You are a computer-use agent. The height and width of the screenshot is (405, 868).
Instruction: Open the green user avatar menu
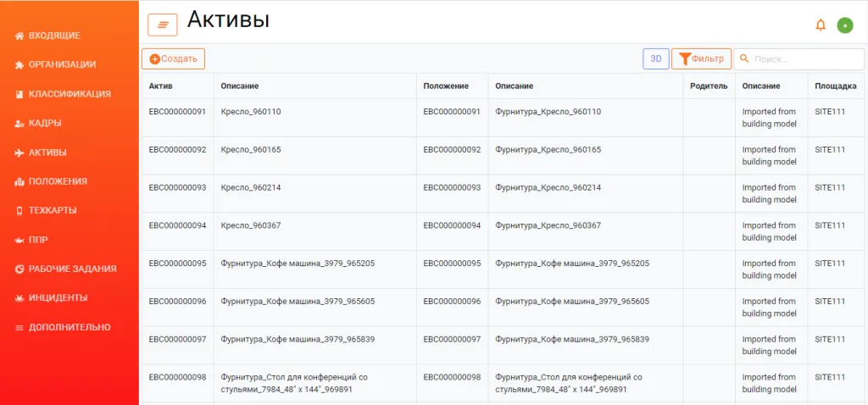(845, 25)
